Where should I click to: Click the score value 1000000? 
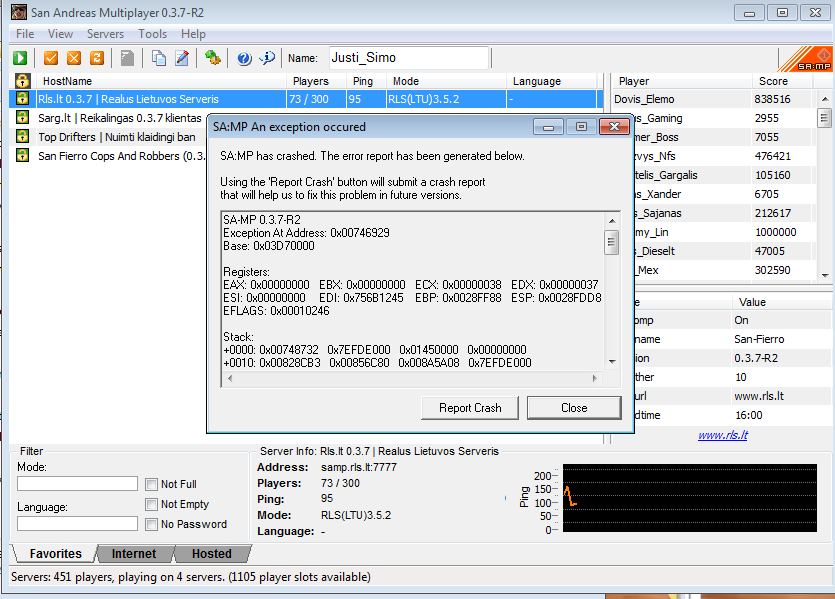point(776,232)
